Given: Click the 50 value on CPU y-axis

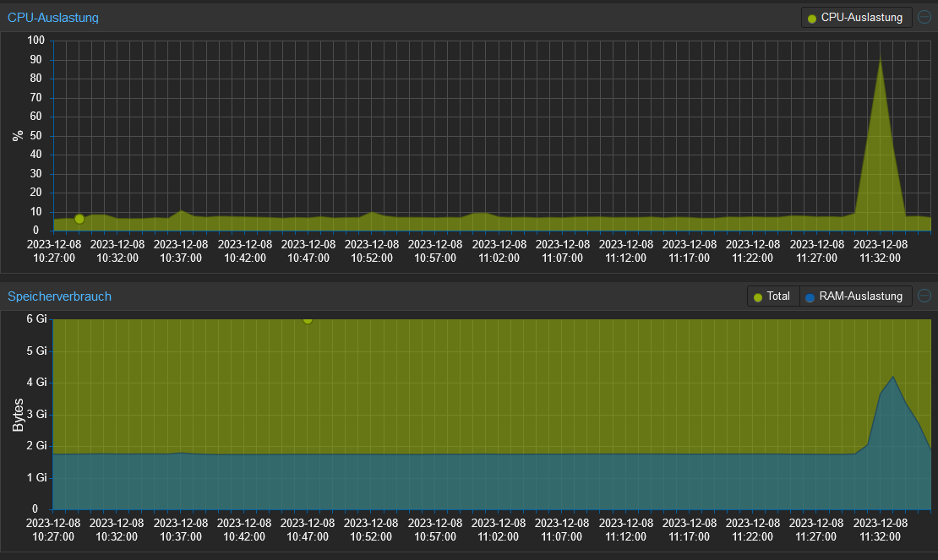Looking at the screenshot, I should click(x=35, y=135).
